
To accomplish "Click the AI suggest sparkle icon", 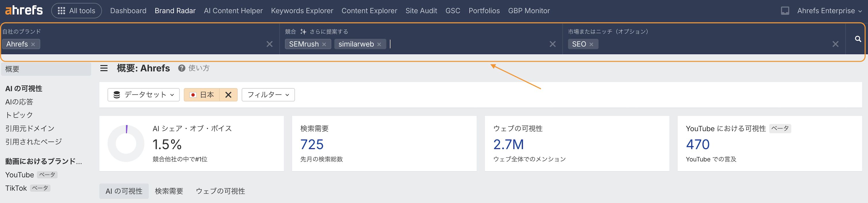I will tap(303, 31).
